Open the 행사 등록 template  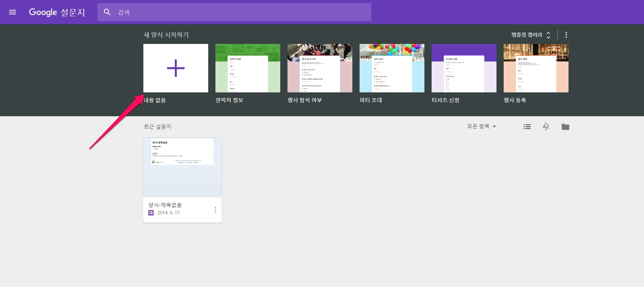[x=536, y=68]
